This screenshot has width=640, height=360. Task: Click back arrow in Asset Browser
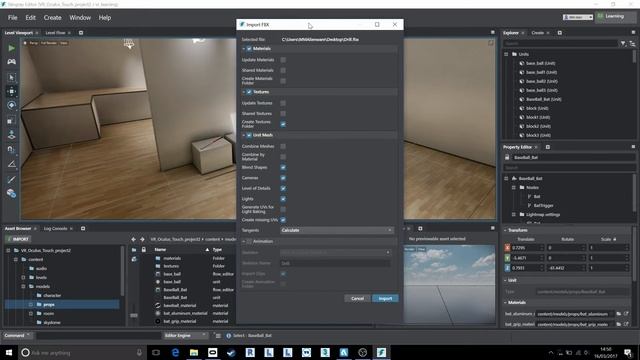pos(133,239)
